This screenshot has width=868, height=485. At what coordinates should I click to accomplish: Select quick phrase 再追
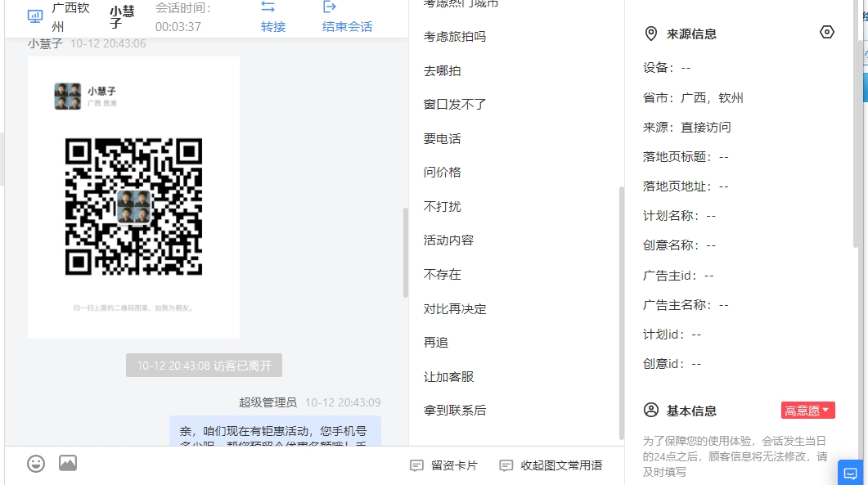(x=436, y=343)
